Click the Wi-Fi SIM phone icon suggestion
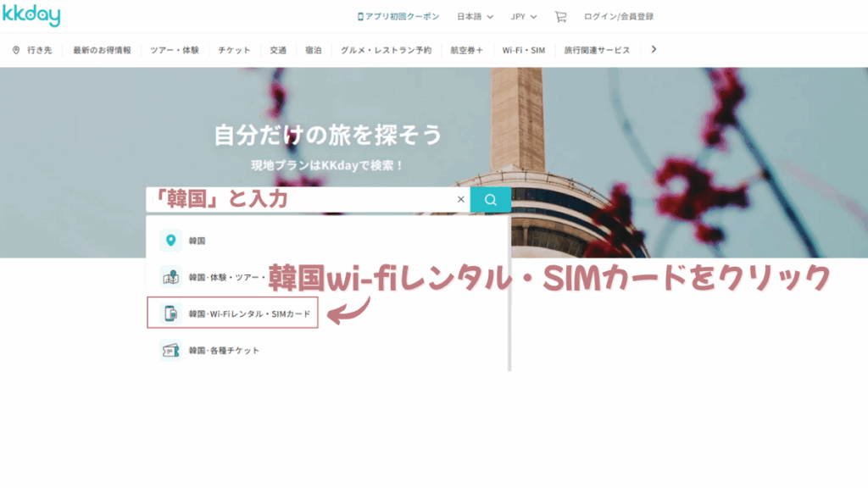The height and width of the screenshot is (488, 868). (x=170, y=313)
